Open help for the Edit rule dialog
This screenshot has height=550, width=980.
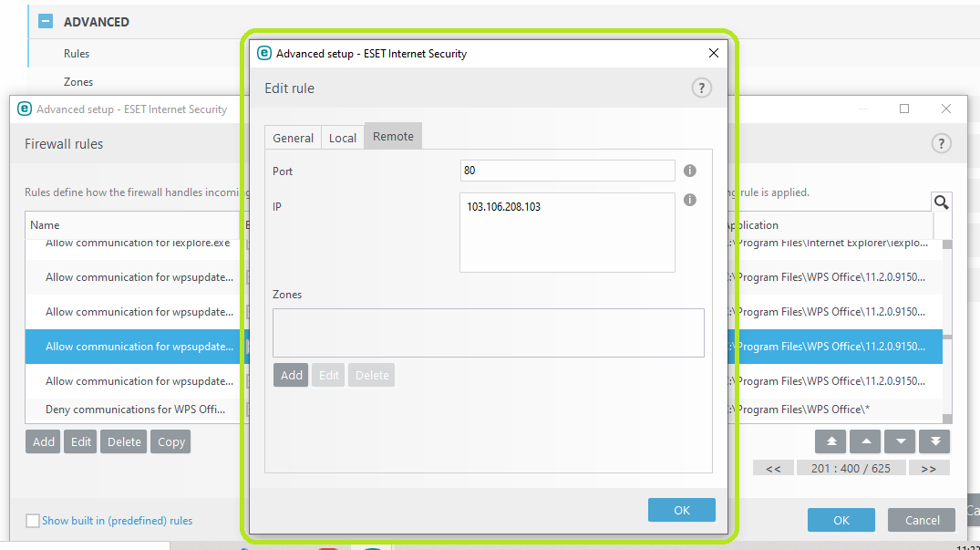coord(701,88)
